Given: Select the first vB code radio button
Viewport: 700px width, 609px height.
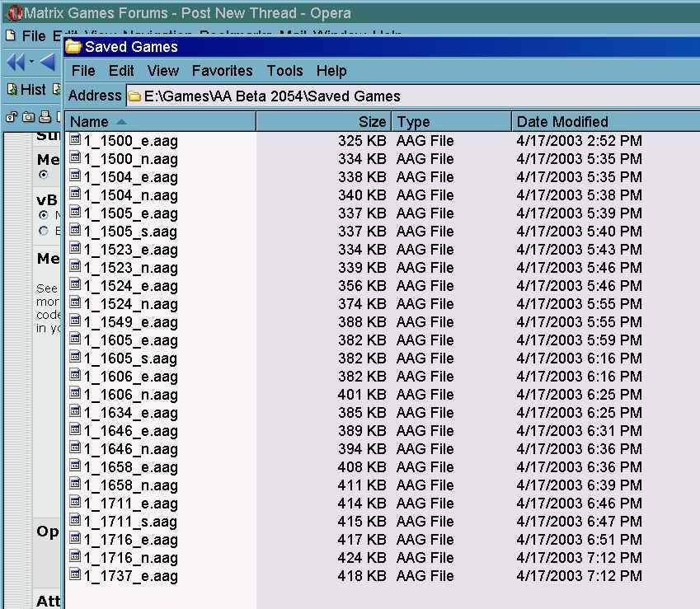Looking at the screenshot, I should point(44,214).
